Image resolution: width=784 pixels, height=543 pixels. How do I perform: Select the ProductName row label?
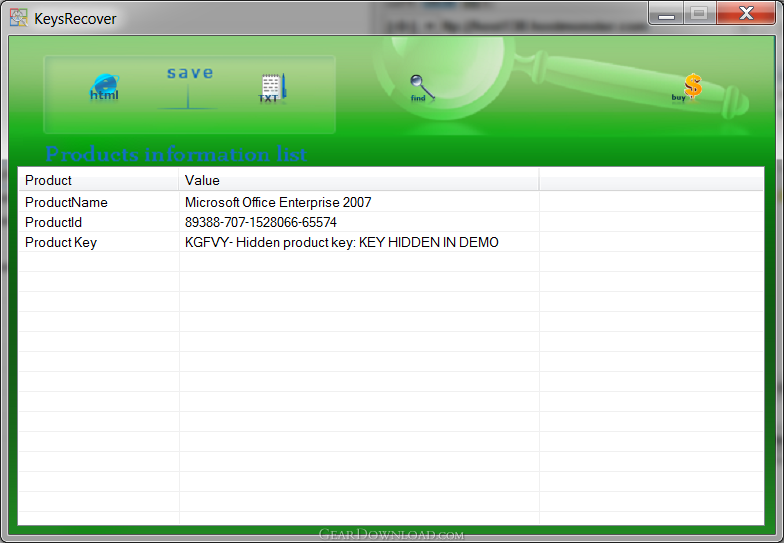(x=66, y=202)
